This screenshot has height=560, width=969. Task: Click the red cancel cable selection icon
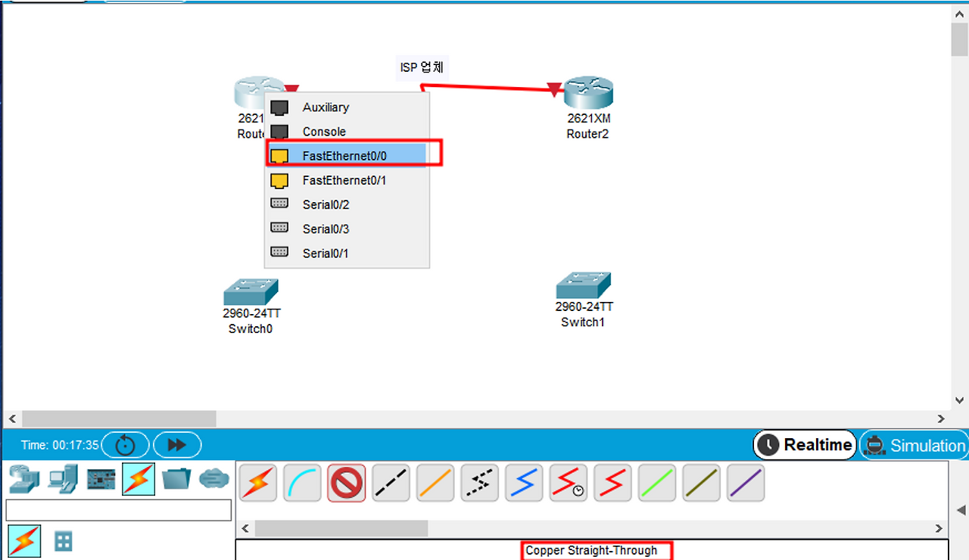pyautogui.click(x=347, y=484)
